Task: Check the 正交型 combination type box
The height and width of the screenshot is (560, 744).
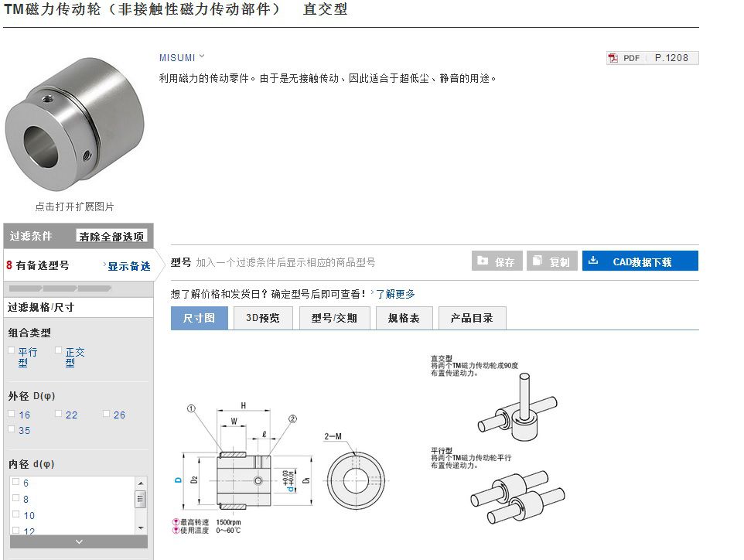Action: click(59, 350)
